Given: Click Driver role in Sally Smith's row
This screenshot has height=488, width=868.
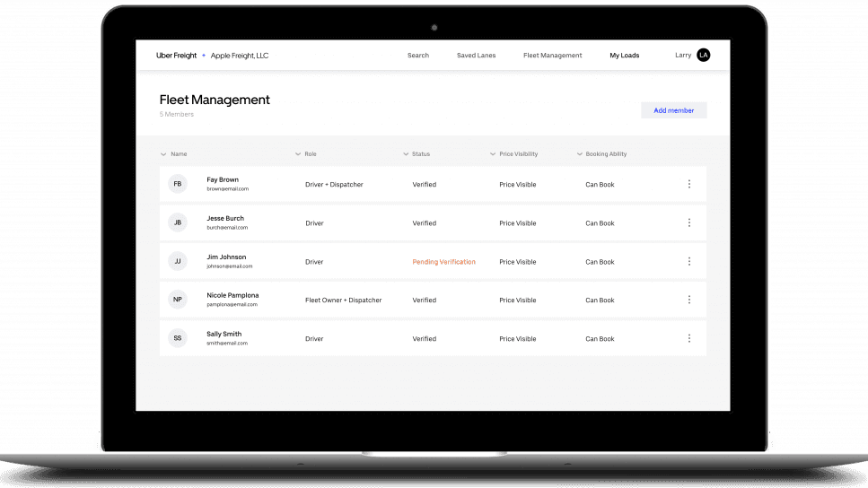Looking at the screenshot, I should (x=314, y=338).
